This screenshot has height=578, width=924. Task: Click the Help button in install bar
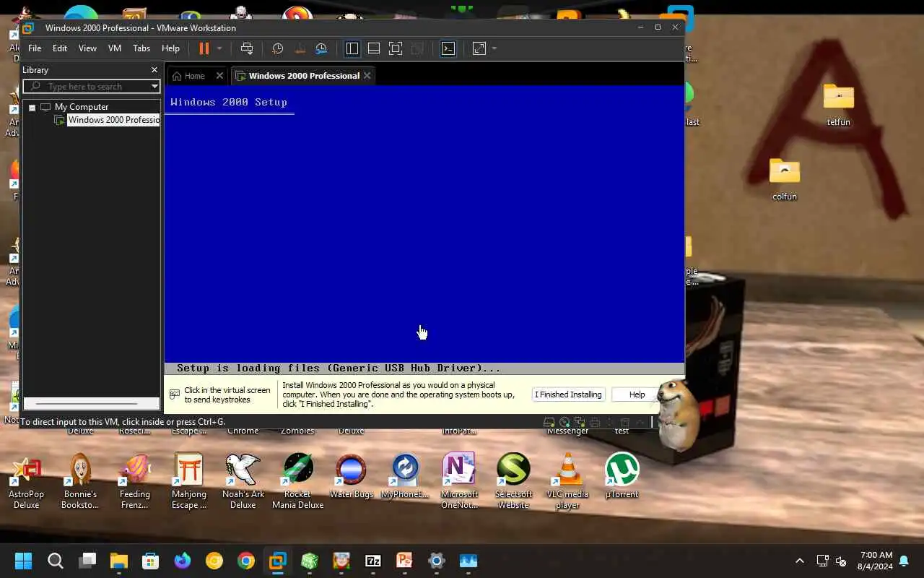[637, 394]
